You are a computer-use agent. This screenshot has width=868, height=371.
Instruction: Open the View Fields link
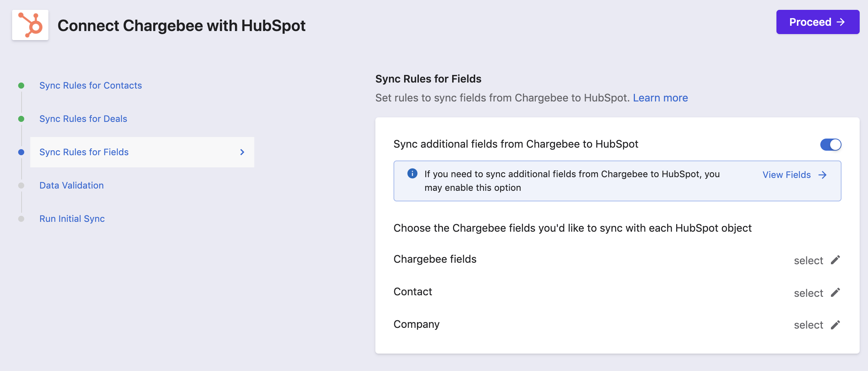coord(786,175)
